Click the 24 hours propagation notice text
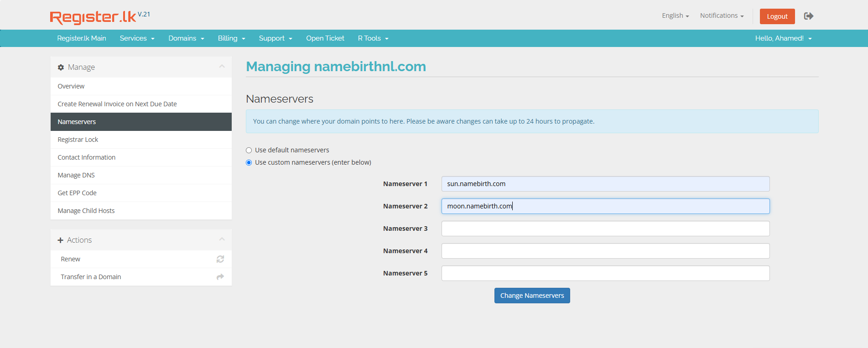868x348 pixels. (x=424, y=121)
